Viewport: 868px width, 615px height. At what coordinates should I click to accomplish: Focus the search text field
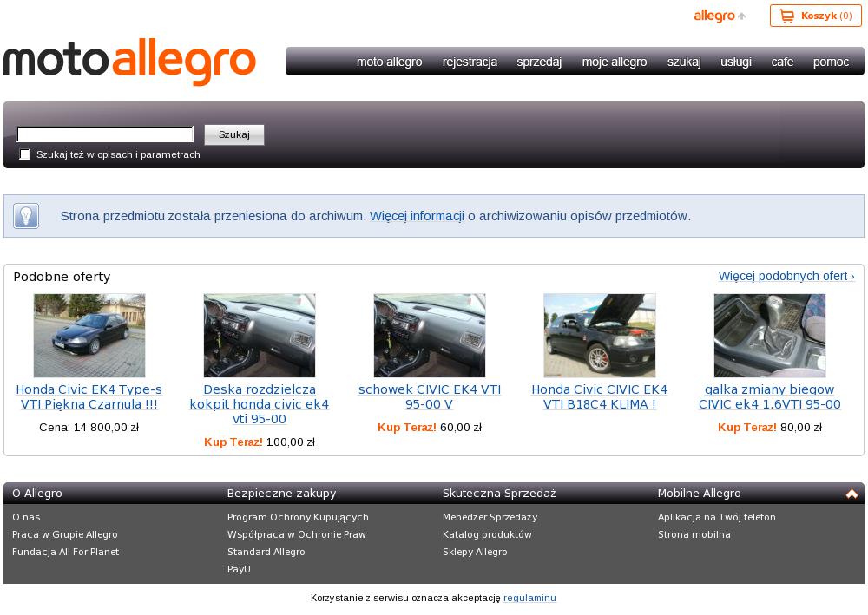105,134
